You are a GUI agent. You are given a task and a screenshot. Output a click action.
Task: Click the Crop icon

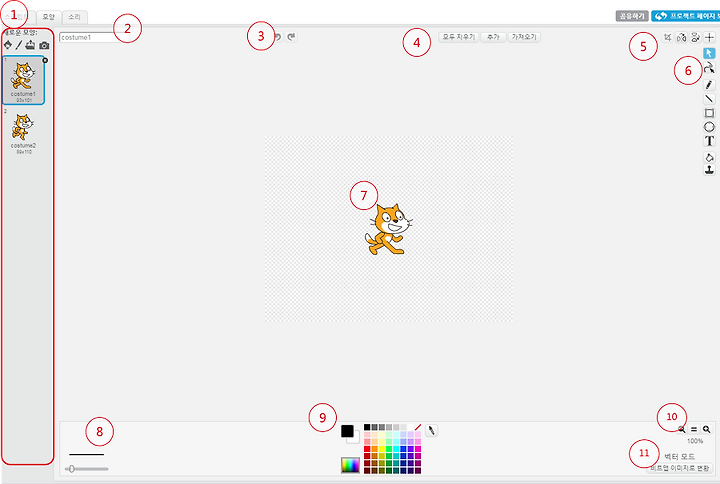(668, 37)
